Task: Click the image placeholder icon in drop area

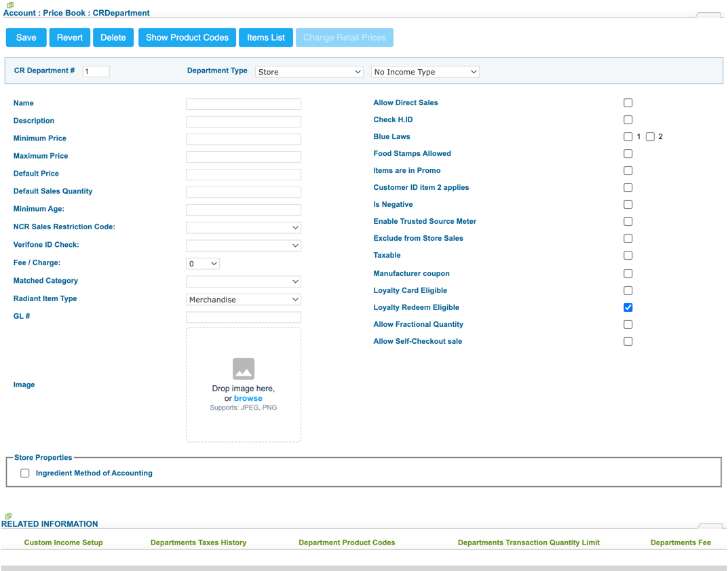Action: click(x=243, y=370)
